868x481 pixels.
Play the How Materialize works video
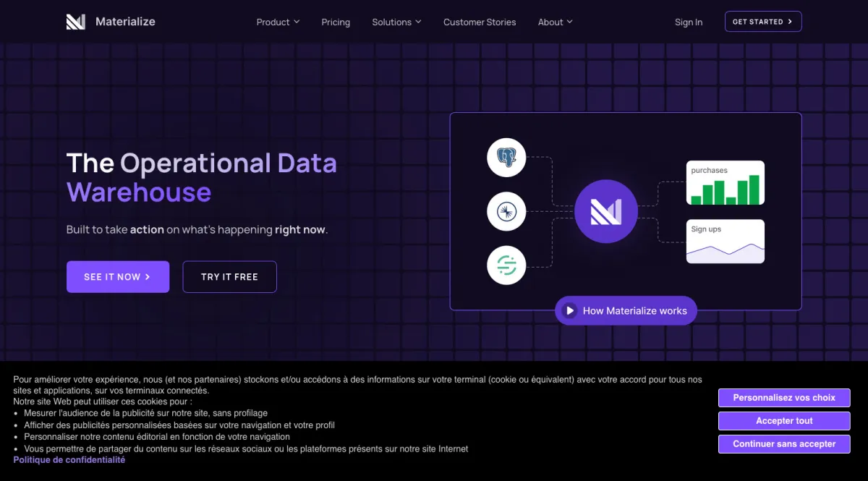pyautogui.click(x=626, y=310)
